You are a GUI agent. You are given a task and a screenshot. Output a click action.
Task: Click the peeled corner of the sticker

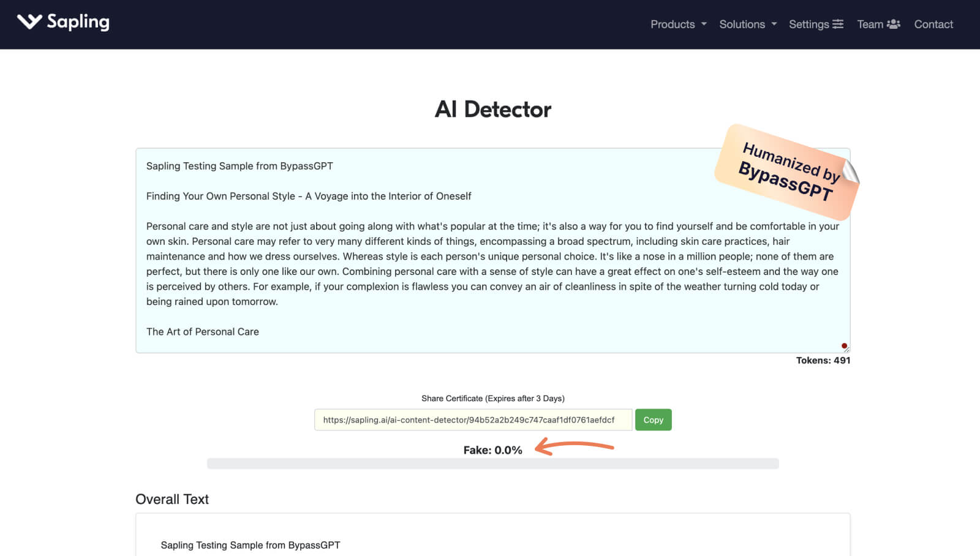point(850,171)
